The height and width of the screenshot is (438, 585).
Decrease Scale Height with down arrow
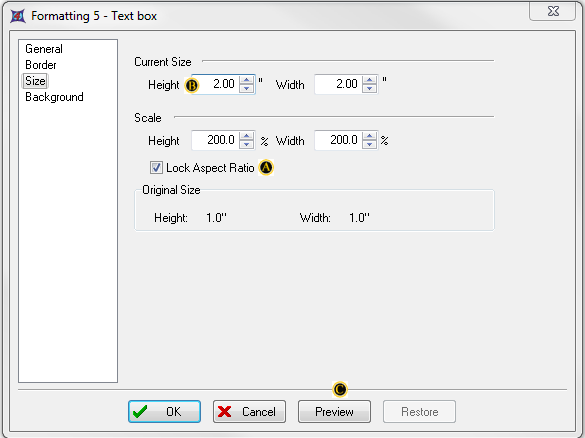click(246, 145)
